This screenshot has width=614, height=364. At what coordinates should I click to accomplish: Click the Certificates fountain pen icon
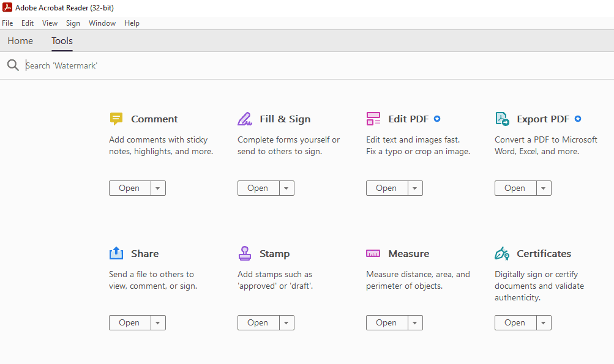click(x=502, y=253)
